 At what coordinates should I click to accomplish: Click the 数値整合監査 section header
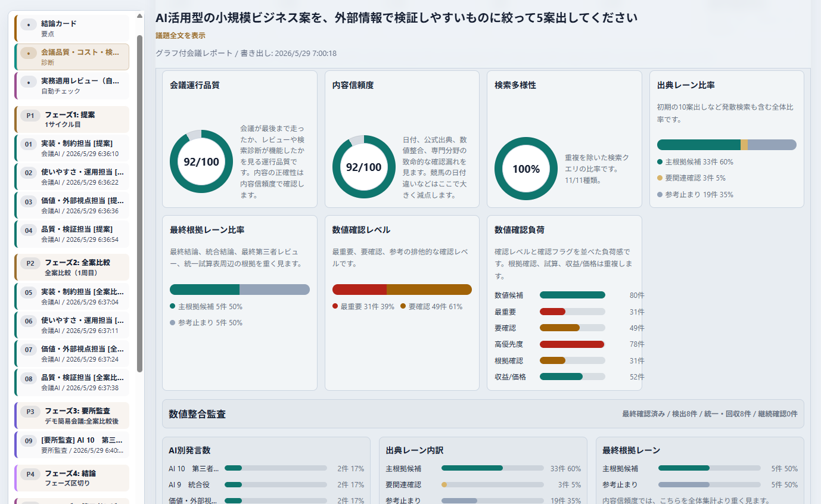click(483, 414)
